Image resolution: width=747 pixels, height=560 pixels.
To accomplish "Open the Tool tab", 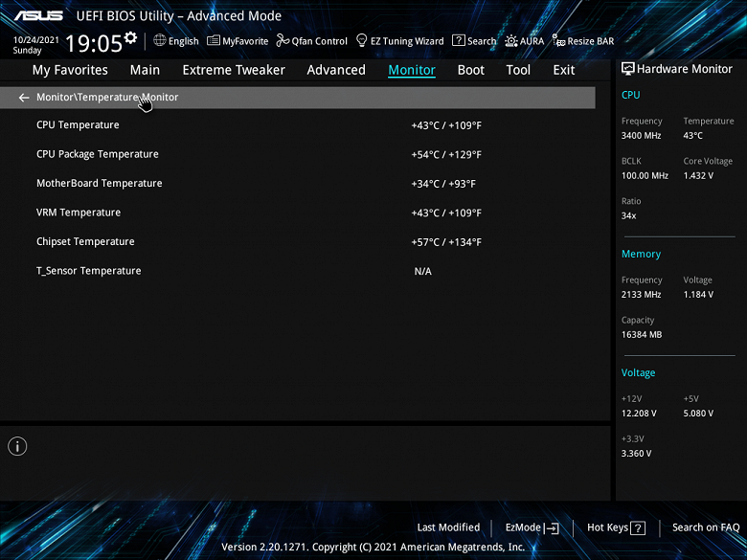I will tap(518, 70).
